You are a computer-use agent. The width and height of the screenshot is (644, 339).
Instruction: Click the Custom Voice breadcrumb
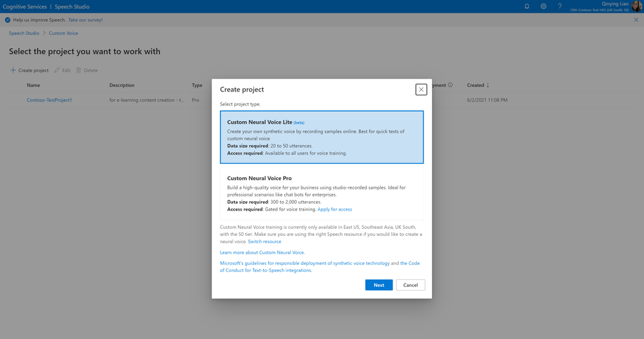point(63,33)
